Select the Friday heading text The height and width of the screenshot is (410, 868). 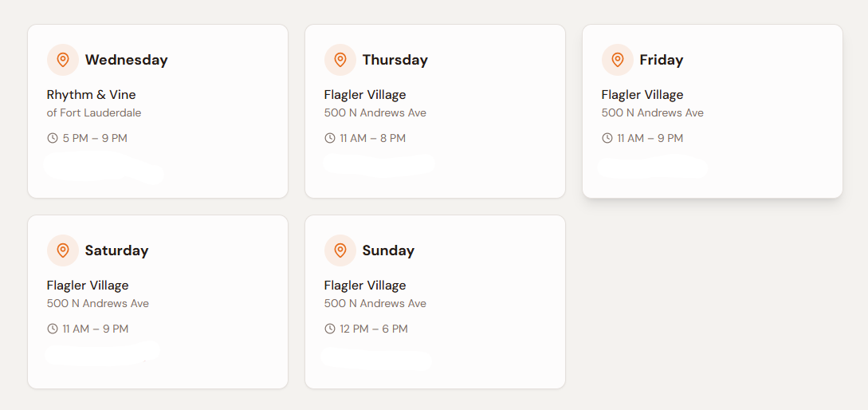click(661, 60)
